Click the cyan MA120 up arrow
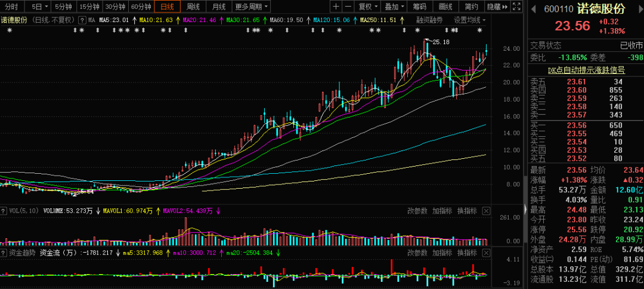The image size is (644, 289). 355,20
